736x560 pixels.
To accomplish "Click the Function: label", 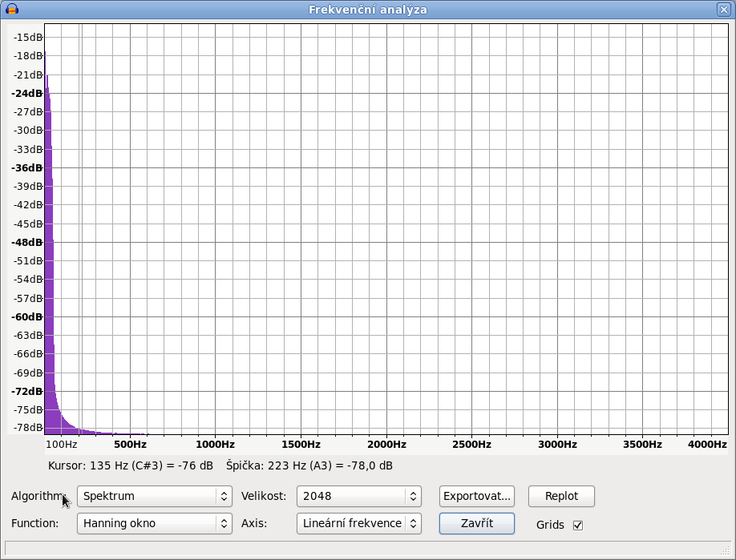I will point(34,523).
